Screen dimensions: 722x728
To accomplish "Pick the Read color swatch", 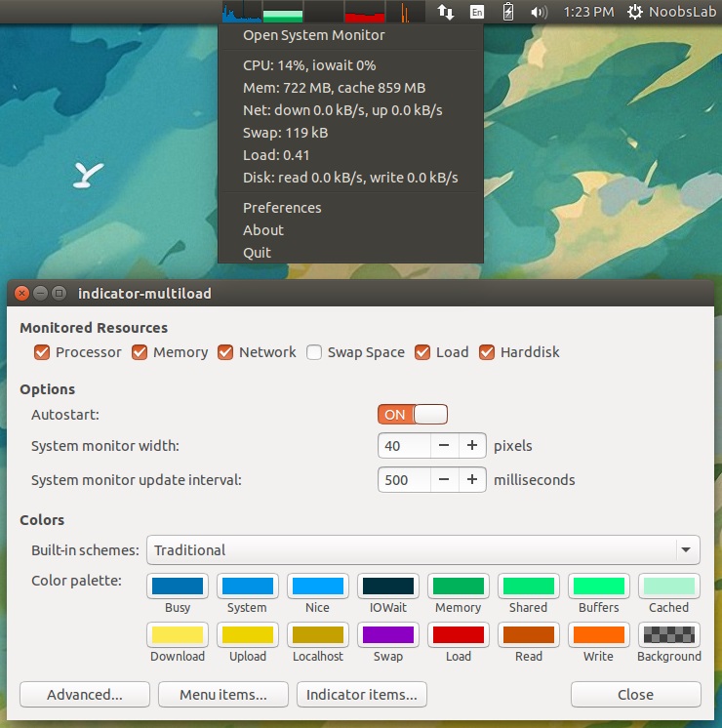I will (529, 634).
